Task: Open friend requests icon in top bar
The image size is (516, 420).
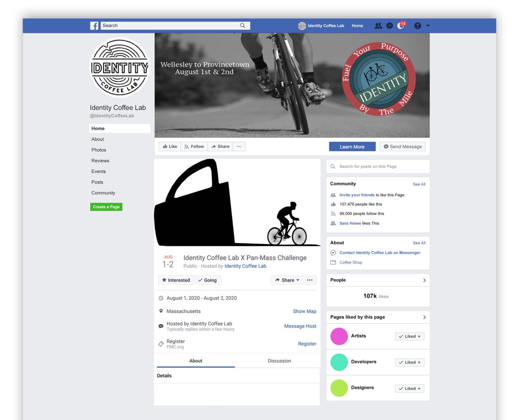Action: pyautogui.click(x=378, y=26)
